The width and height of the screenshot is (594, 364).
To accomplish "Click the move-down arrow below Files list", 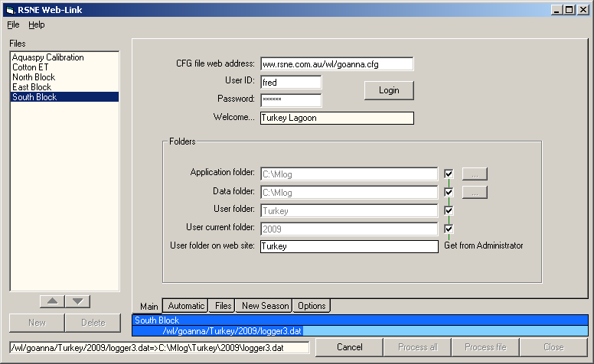I will [77, 301].
